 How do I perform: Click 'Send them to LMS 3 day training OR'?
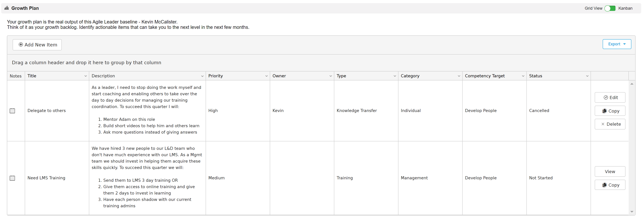140,180
